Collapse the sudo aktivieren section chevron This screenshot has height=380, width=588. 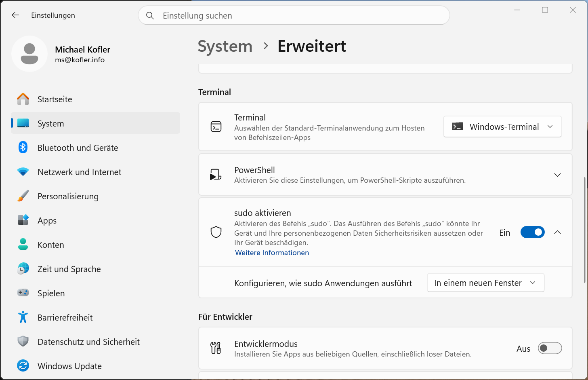click(x=557, y=232)
